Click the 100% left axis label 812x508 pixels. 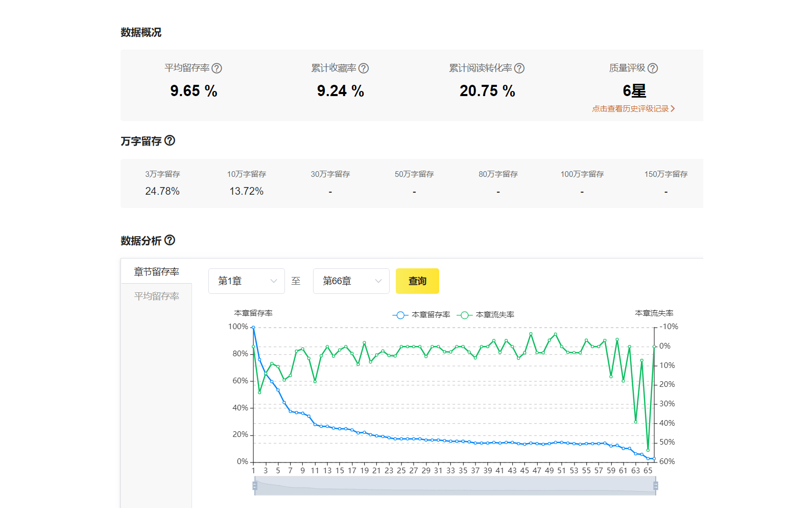click(x=238, y=327)
